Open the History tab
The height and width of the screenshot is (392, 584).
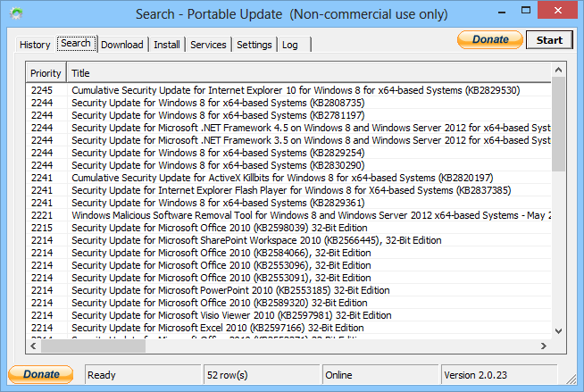click(35, 45)
